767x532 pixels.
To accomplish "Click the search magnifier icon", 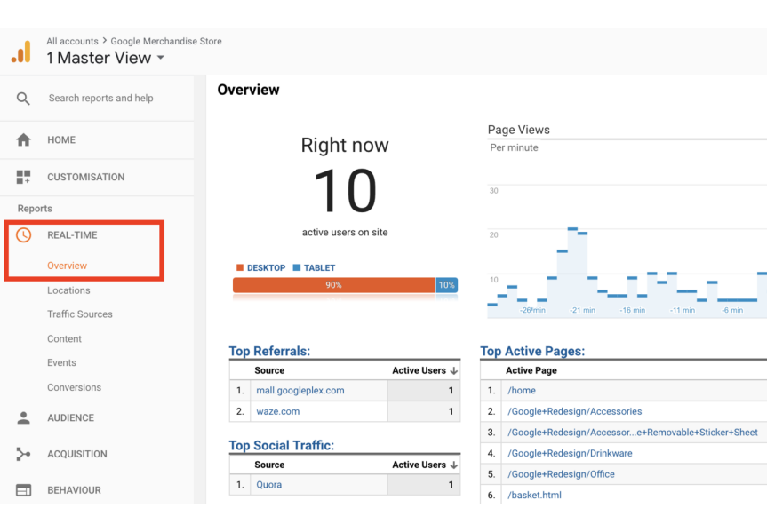I will click(x=23, y=99).
